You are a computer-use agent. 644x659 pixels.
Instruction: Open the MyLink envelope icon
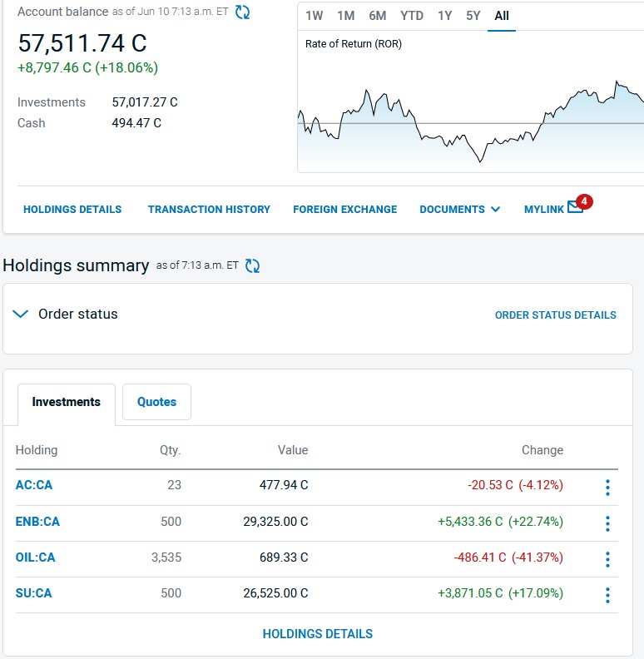pos(575,207)
